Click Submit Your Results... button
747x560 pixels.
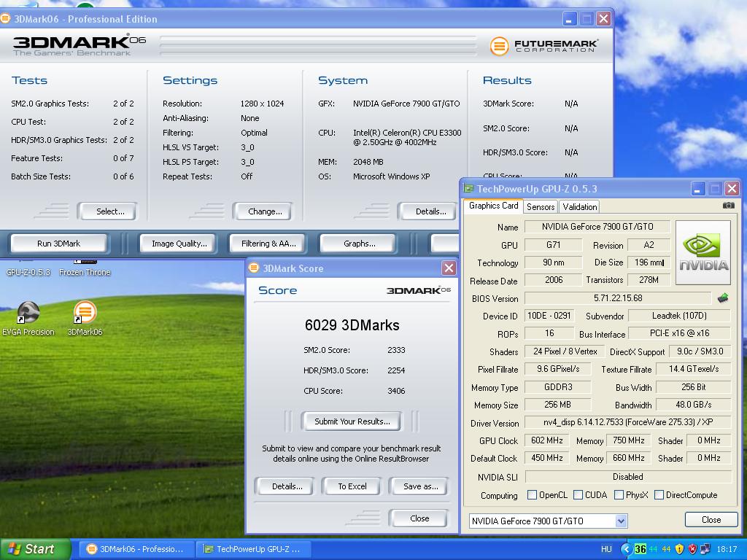[x=352, y=421]
